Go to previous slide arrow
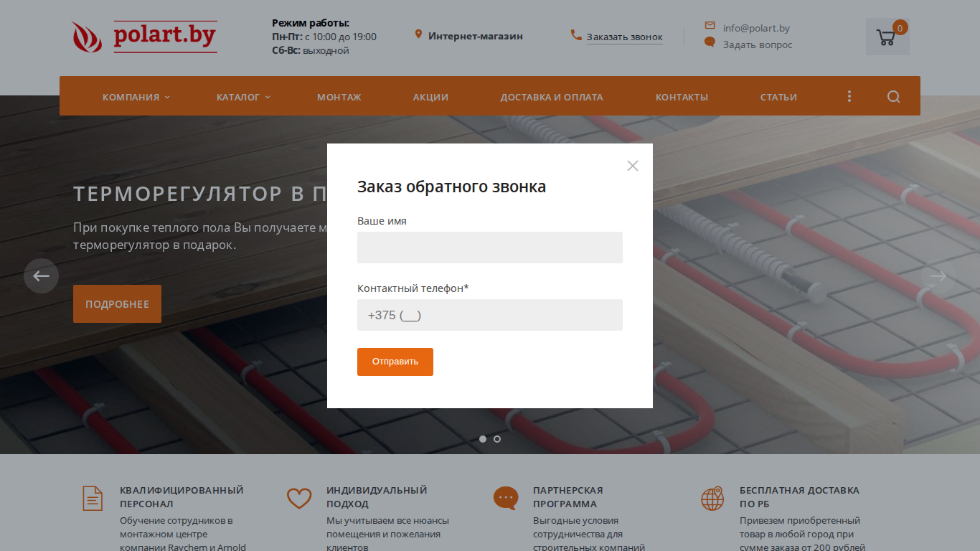Image resolution: width=980 pixels, height=551 pixels. tap(41, 276)
